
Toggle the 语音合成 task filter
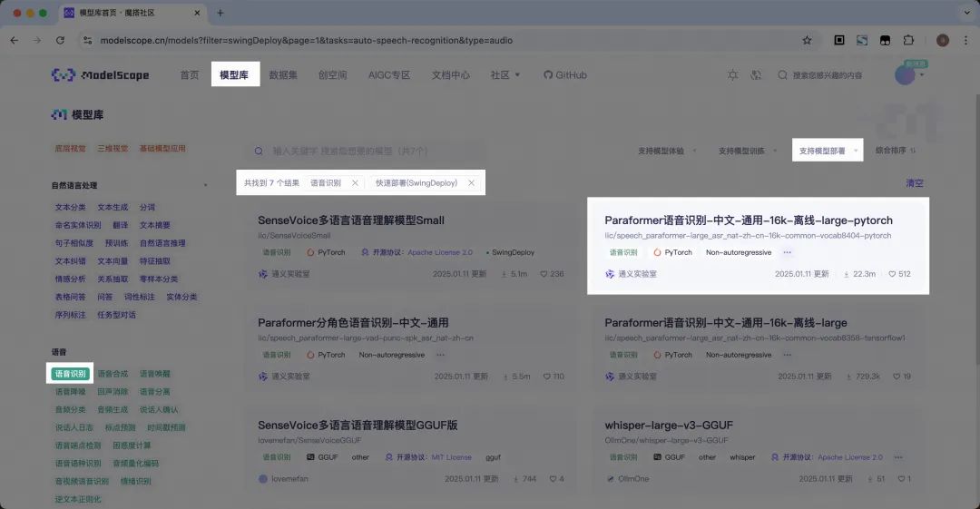tap(113, 374)
